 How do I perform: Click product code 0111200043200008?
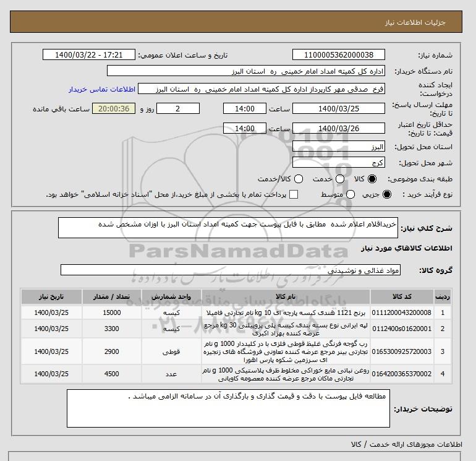402,312
